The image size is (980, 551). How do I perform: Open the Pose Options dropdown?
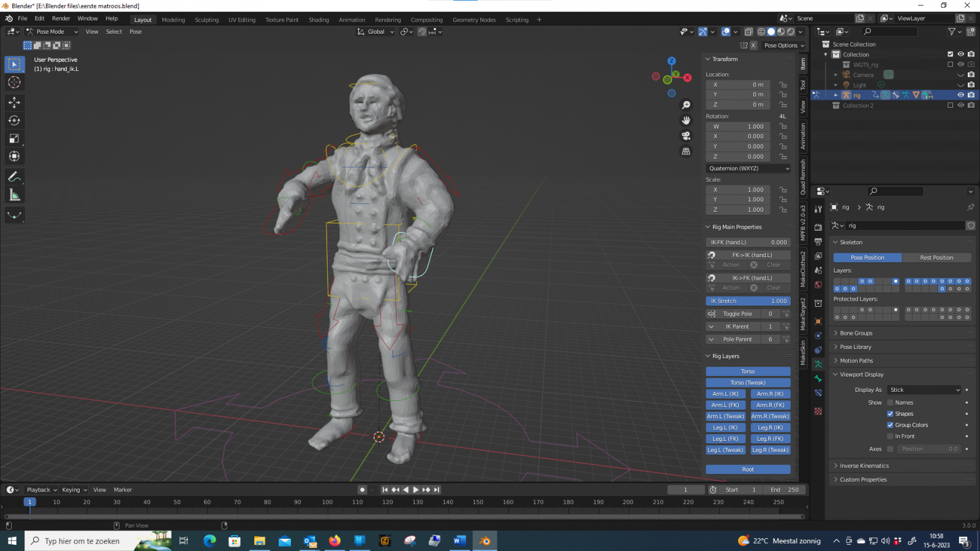tap(784, 45)
